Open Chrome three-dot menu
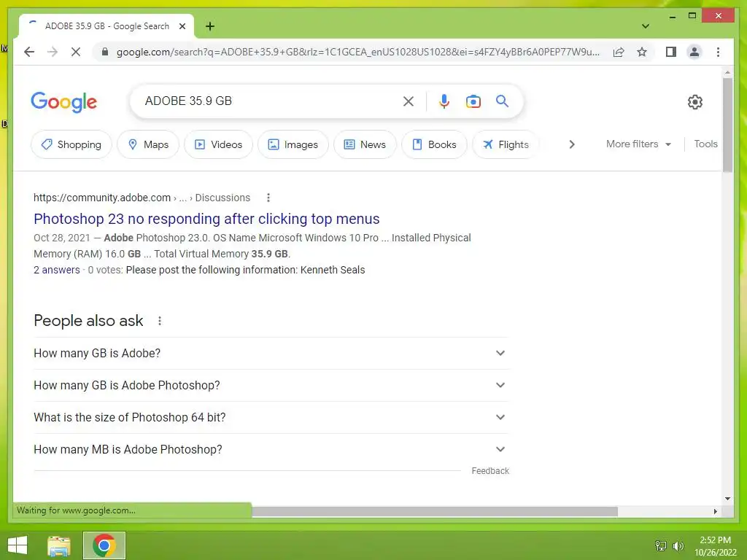The width and height of the screenshot is (747, 560). pos(718,52)
